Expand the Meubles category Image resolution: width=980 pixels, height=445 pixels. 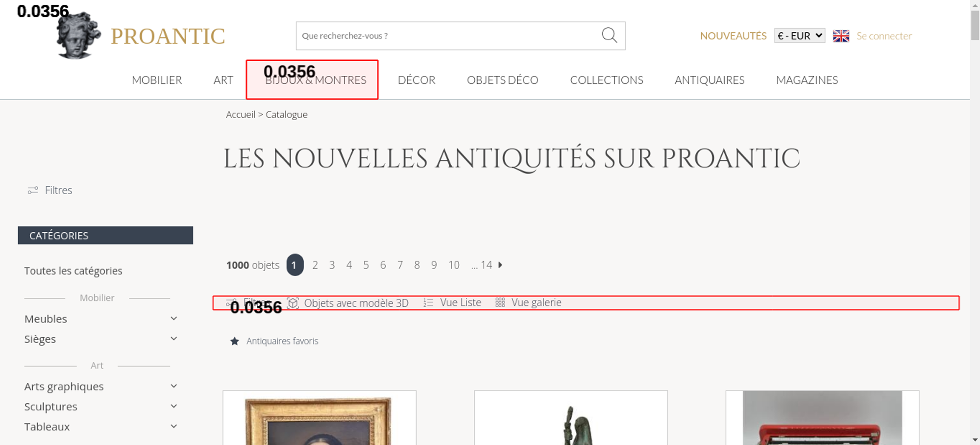click(x=173, y=319)
